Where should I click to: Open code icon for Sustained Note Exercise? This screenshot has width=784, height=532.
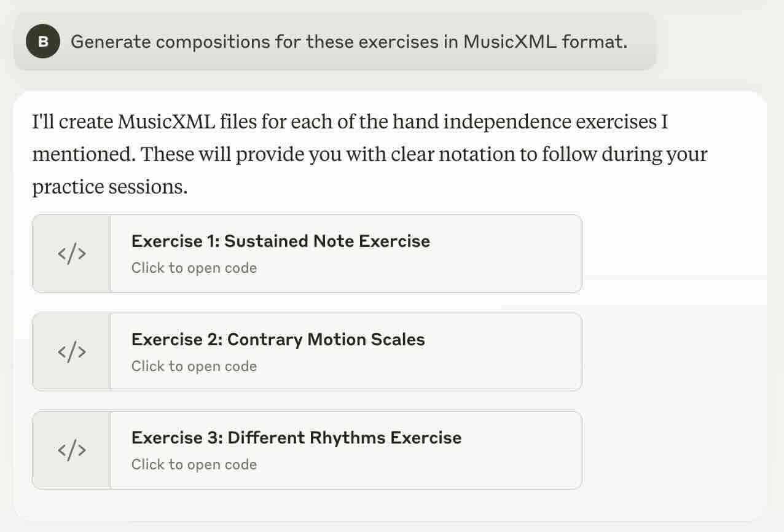pyautogui.click(x=71, y=254)
